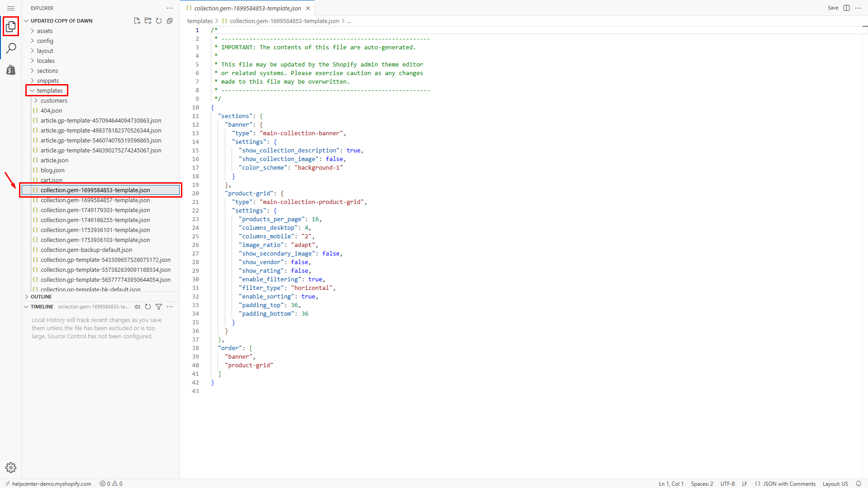Image resolution: width=868 pixels, height=488 pixels.
Task: Pin the current Timeline
Action: click(x=137, y=307)
